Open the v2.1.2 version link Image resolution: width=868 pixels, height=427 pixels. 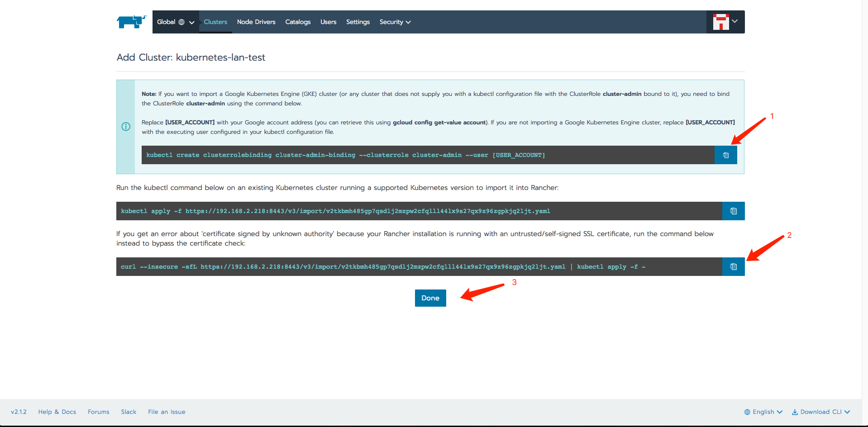click(x=19, y=412)
